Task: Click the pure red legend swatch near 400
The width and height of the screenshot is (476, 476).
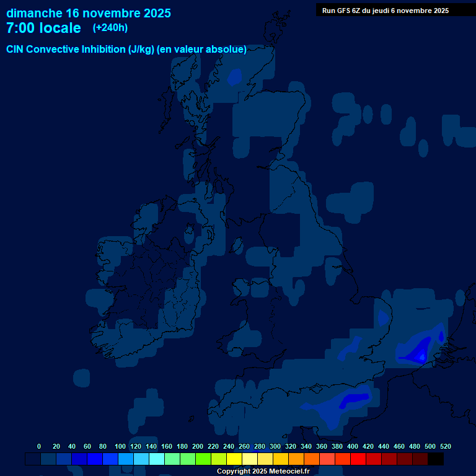Action: click(358, 459)
